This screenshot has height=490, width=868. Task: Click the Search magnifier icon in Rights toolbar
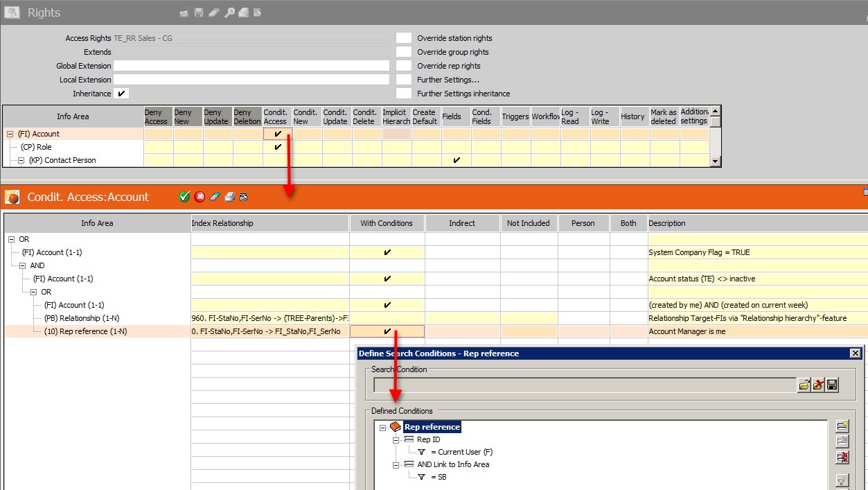(x=229, y=12)
